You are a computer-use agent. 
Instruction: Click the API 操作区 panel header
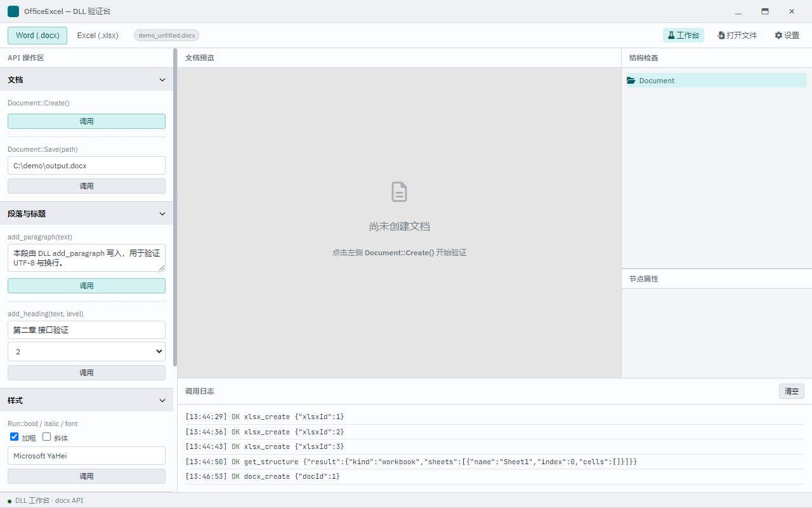coord(86,58)
